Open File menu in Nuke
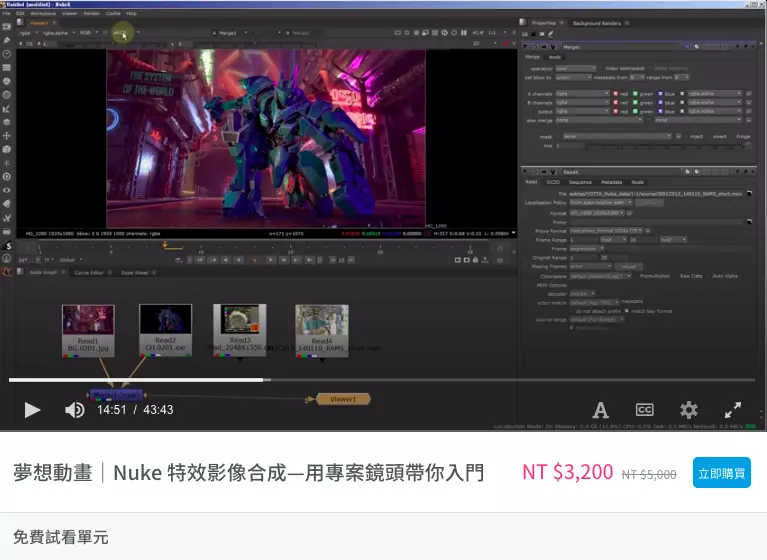Image resolution: width=767 pixels, height=560 pixels. [x=6, y=13]
